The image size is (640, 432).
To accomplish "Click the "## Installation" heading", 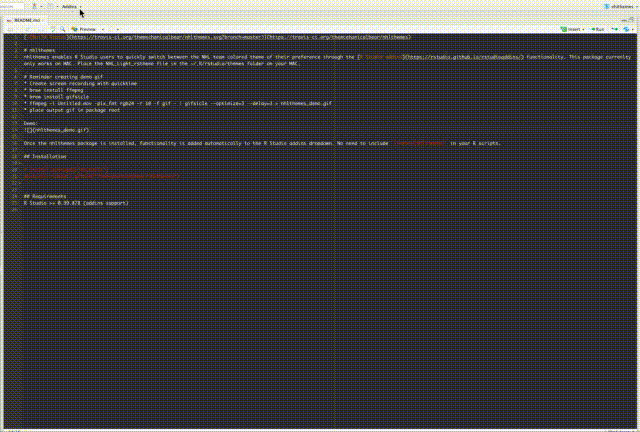I will [45, 156].
